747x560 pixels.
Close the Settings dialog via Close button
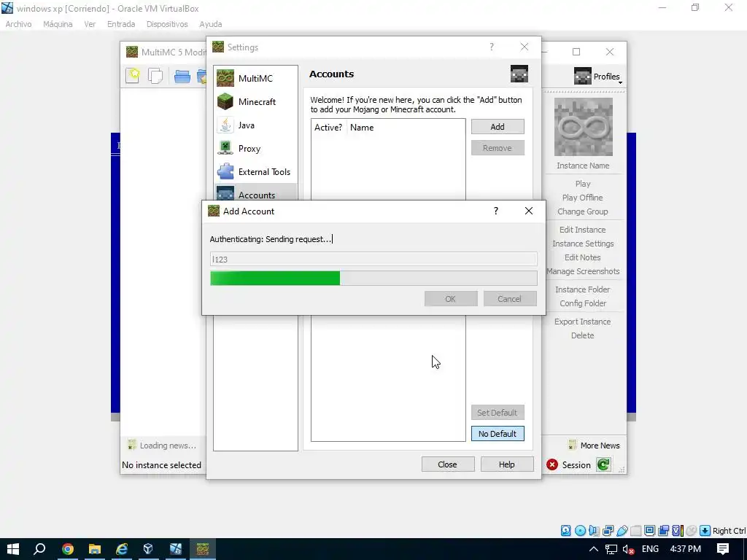click(x=448, y=464)
